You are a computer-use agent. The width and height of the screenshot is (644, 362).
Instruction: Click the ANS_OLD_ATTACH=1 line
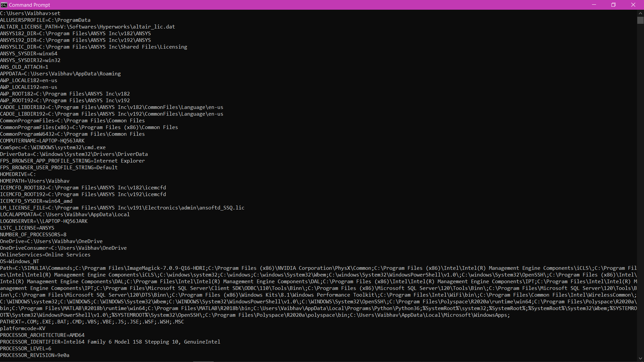coord(24,67)
